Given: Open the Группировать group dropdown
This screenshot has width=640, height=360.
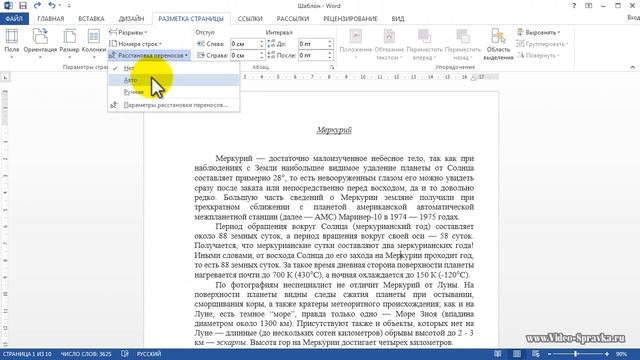Looking at the screenshot, I should click(x=542, y=44).
